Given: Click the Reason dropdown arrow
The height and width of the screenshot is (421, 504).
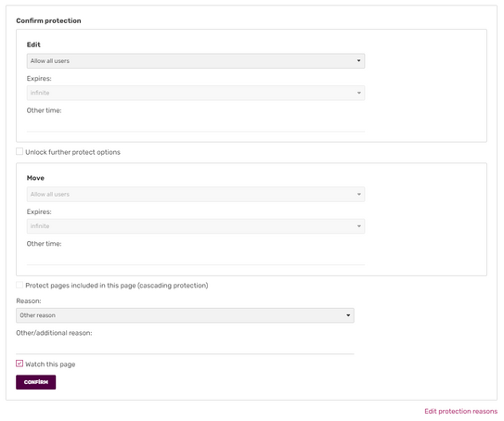Looking at the screenshot, I should click(348, 315).
